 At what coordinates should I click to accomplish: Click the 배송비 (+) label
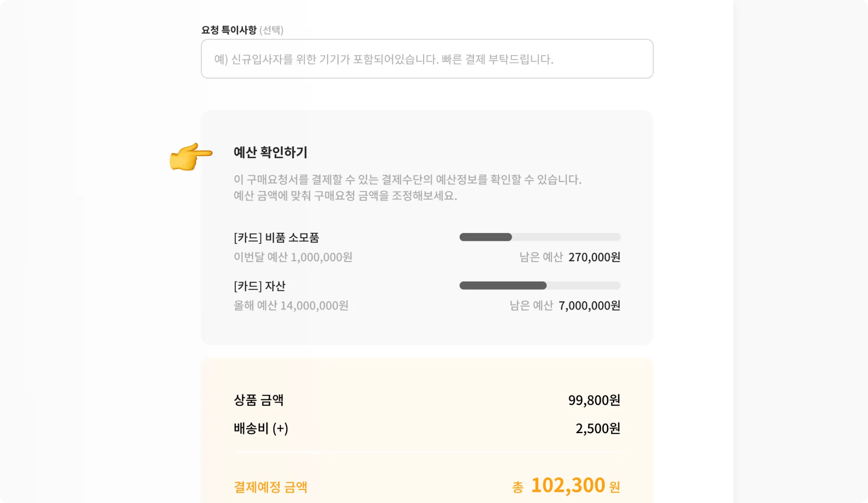pyautogui.click(x=261, y=429)
